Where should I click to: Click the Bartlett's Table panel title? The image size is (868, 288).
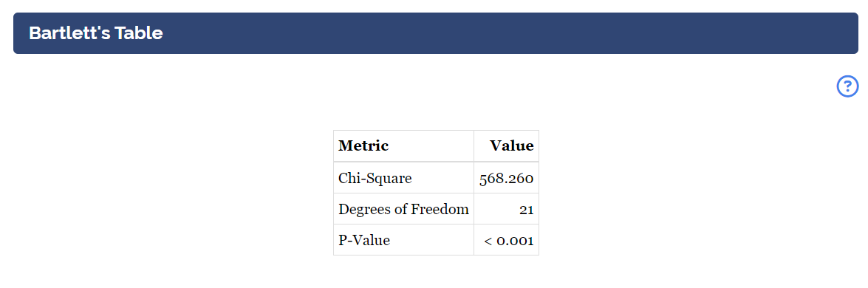click(x=96, y=33)
